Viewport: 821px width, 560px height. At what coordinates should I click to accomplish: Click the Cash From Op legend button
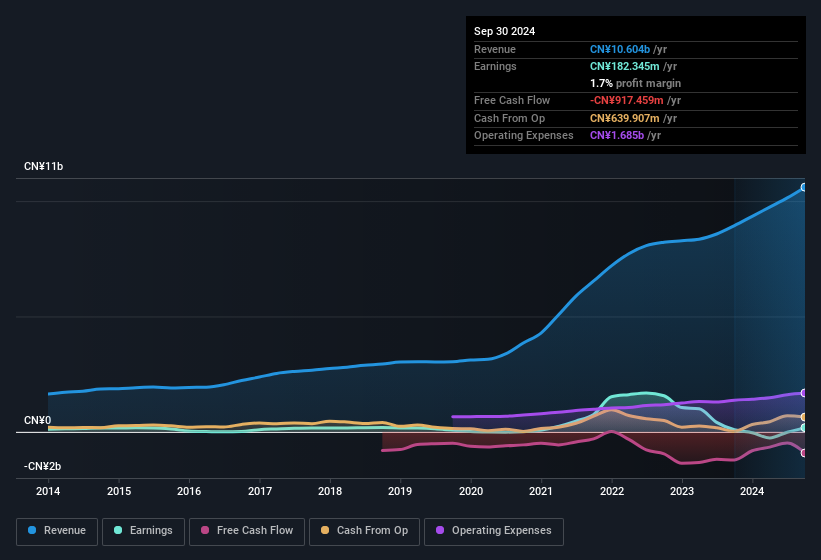(363, 530)
